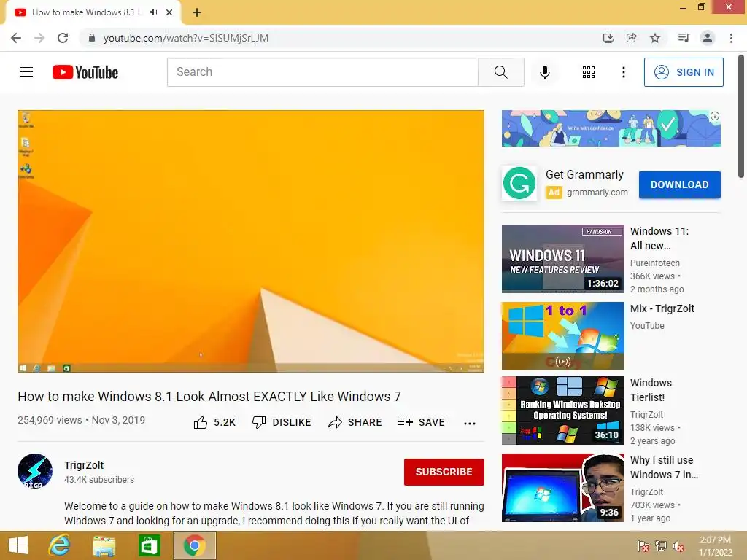Launch Internet Explorer from taskbar
This screenshot has width=747, height=560.
[x=60, y=545]
